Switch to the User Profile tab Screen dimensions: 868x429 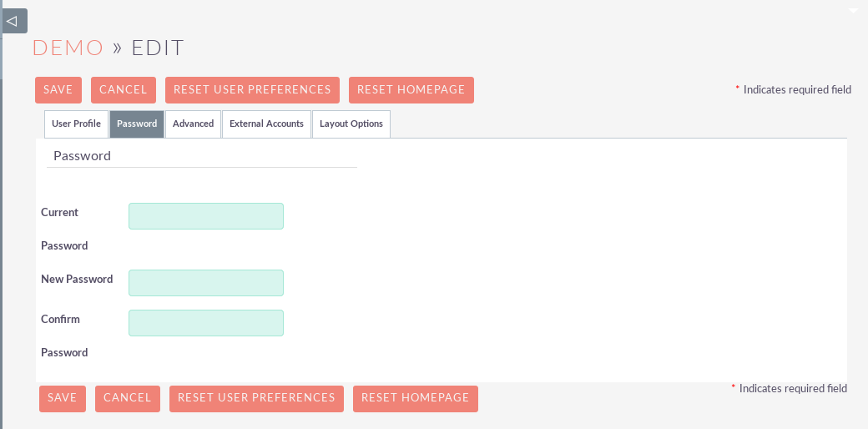point(76,124)
